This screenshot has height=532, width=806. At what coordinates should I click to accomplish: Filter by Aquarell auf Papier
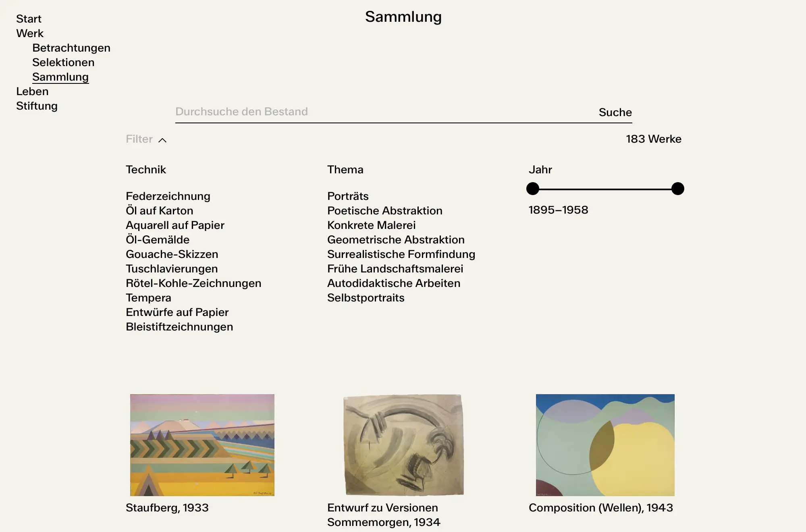coord(175,225)
